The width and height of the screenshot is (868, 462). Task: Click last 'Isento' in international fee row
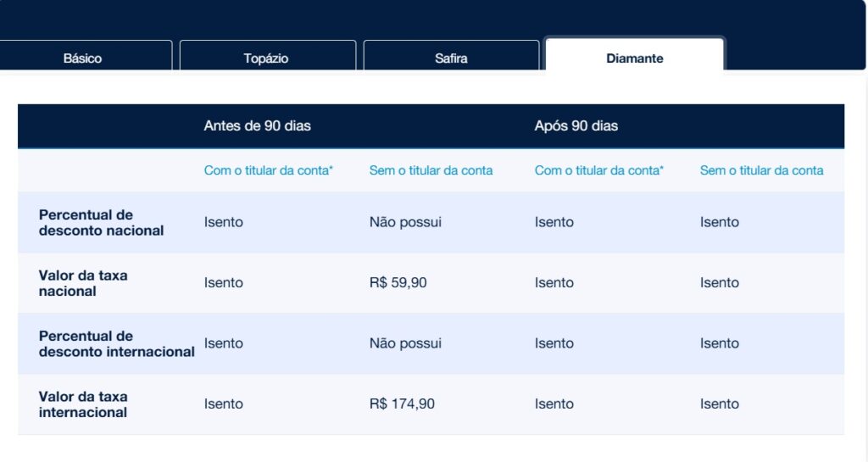pos(720,404)
